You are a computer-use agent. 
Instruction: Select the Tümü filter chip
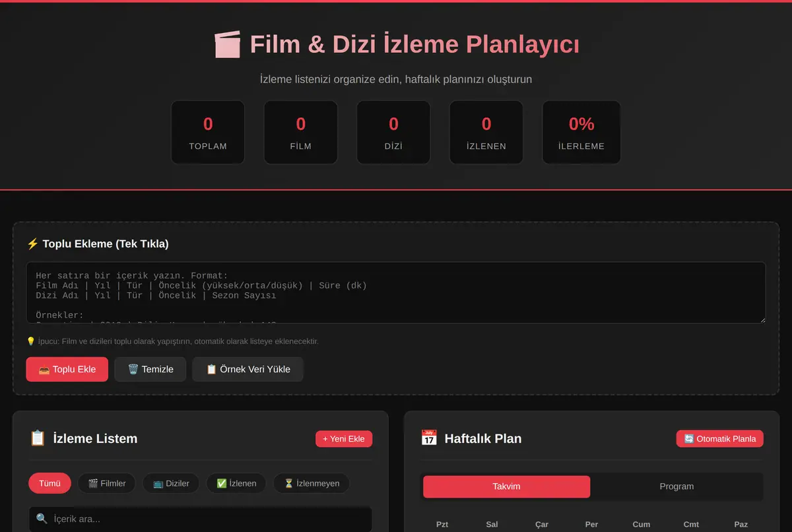49,483
